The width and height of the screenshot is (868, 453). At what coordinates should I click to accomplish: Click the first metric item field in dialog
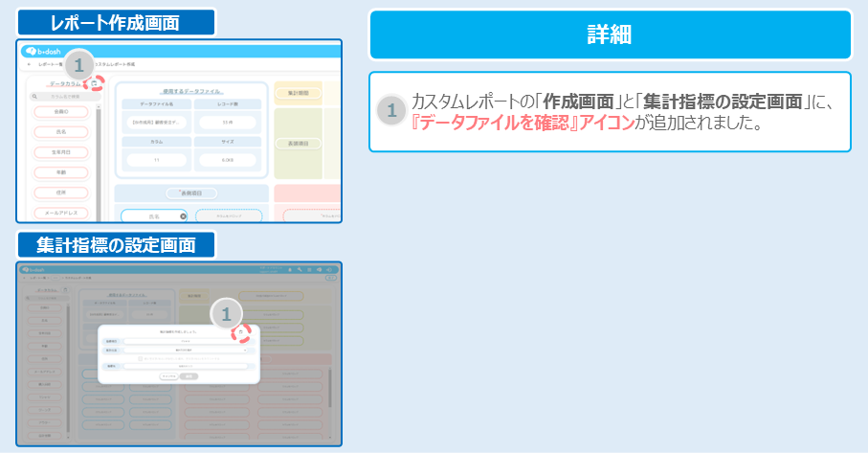[186, 342]
